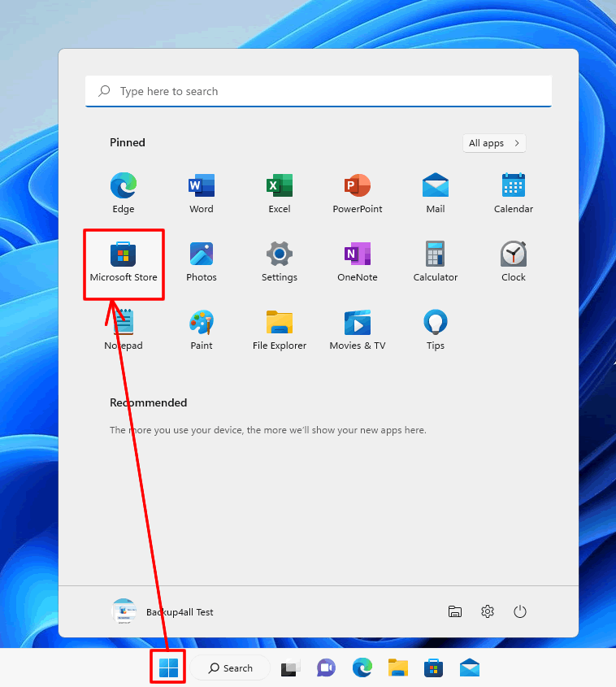Launch OneNote from the pinned list
Image resolution: width=616 pixels, height=687 pixels.
358,262
